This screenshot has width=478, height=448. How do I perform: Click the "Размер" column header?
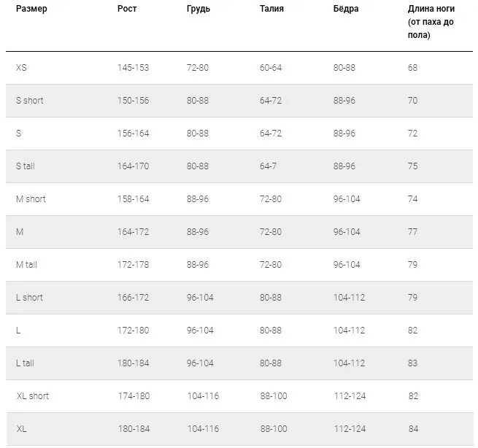coord(31,9)
